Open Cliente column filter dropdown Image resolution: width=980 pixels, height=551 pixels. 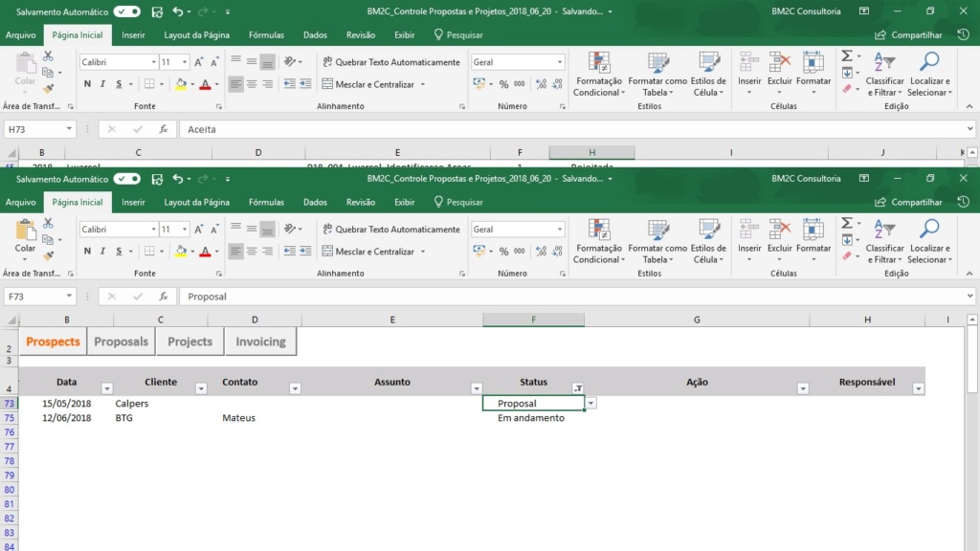point(201,388)
